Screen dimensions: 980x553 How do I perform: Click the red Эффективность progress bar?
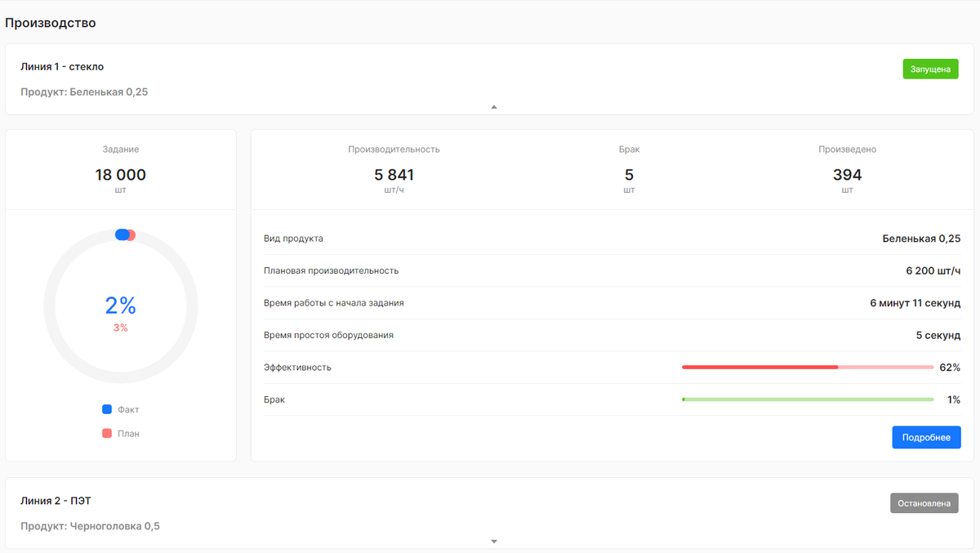coord(808,368)
